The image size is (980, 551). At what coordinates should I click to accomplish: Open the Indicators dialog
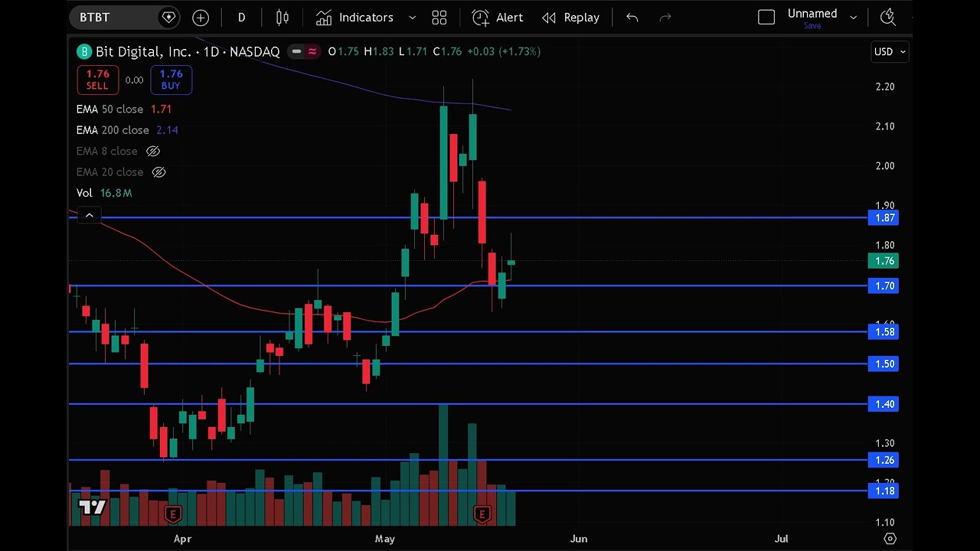coord(355,17)
